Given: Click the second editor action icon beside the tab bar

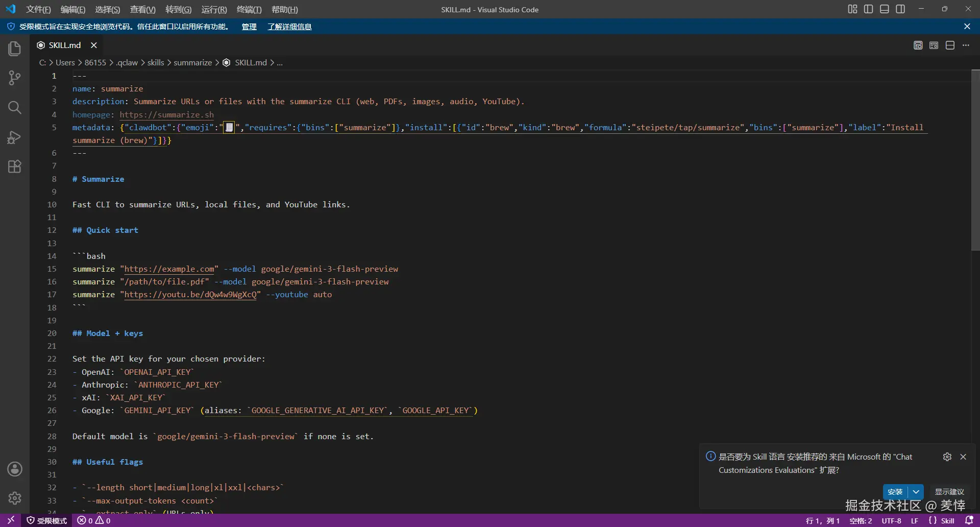Looking at the screenshot, I should pyautogui.click(x=934, y=45).
